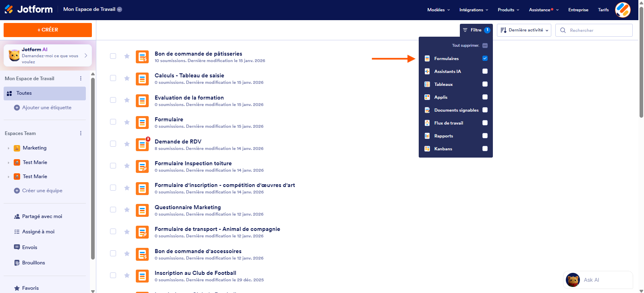Click the Formulaires filter label

coord(447,58)
